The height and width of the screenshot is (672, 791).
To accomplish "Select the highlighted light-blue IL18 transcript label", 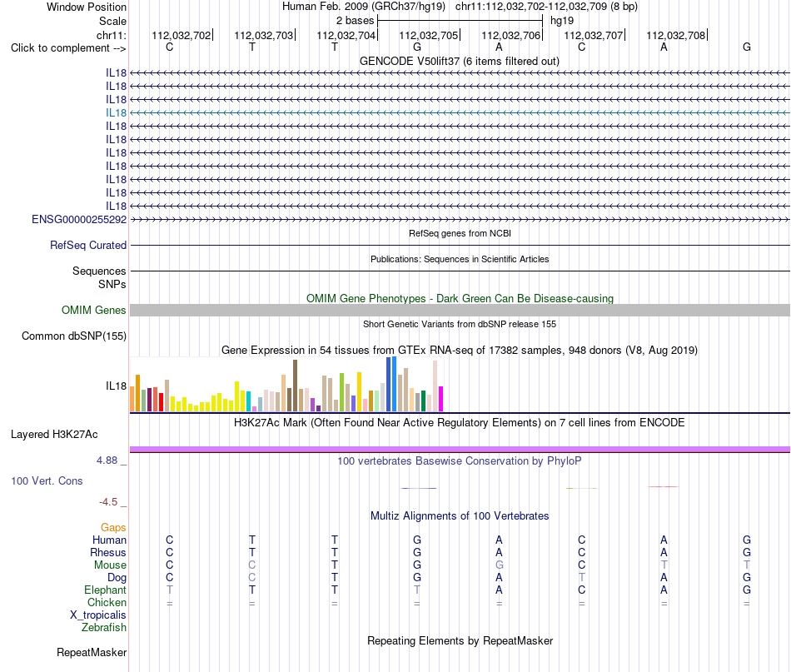I will click(116, 113).
